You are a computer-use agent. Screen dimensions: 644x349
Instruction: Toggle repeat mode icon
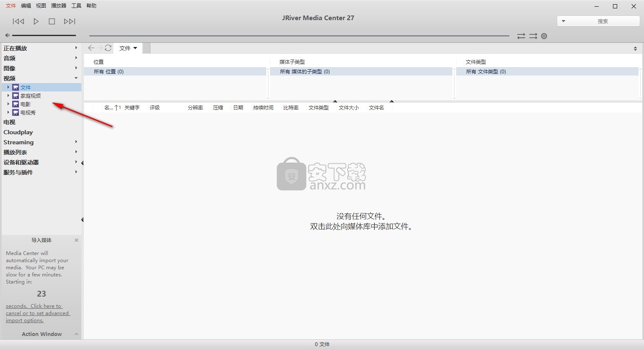[521, 36]
